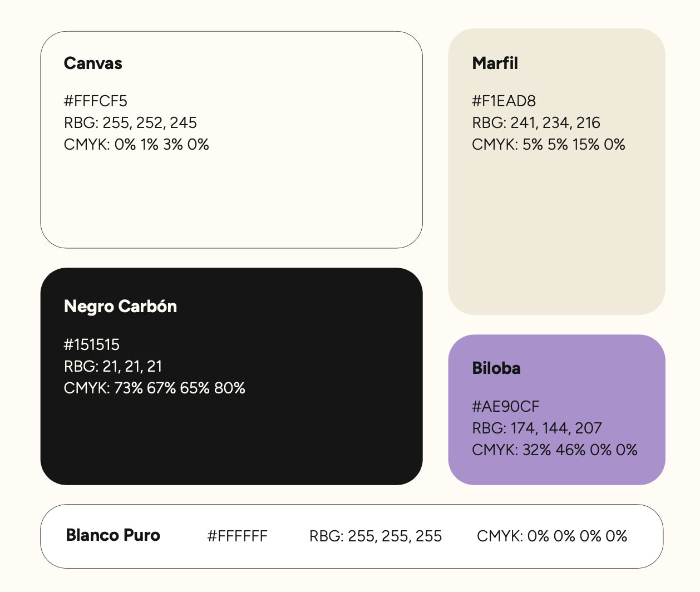This screenshot has width=700, height=592.
Task: Click the Negro Carbón black swatch
Action: pos(231,376)
